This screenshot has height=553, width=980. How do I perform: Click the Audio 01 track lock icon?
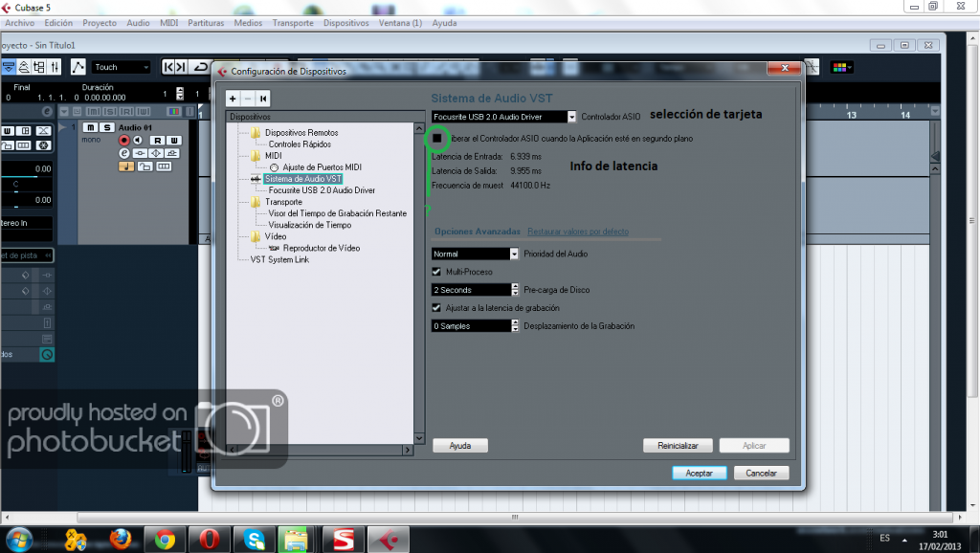(145, 166)
